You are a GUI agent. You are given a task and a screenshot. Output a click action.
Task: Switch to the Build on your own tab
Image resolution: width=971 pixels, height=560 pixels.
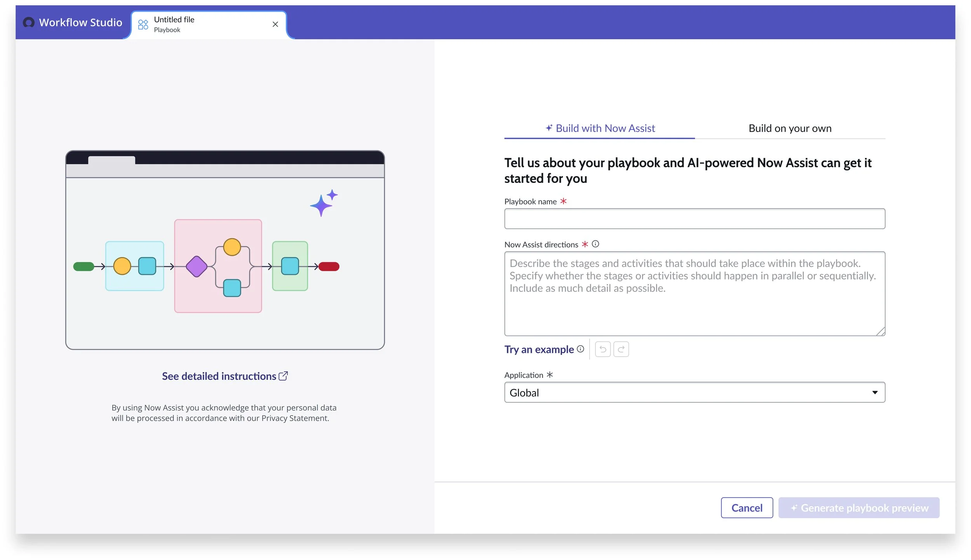(x=789, y=128)
